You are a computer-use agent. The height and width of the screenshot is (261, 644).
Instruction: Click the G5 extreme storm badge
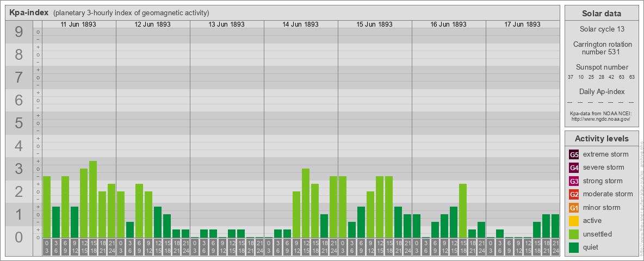[x=574, y=154]
